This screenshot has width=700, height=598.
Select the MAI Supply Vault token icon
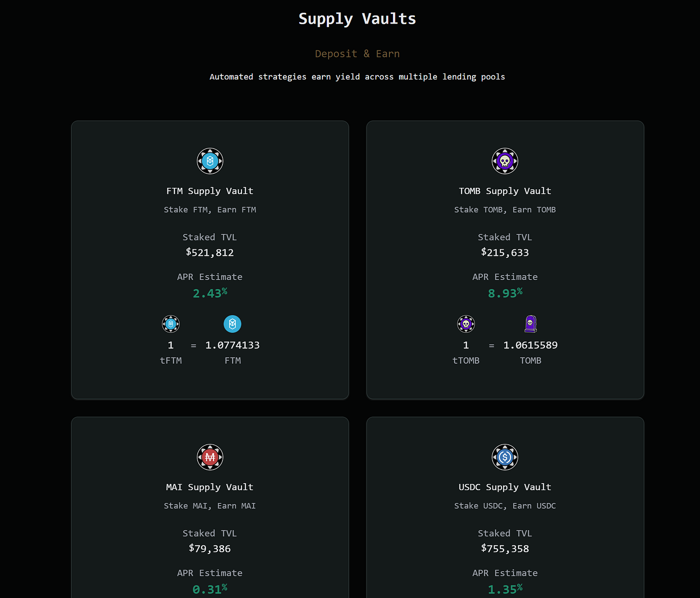[210, 457]
